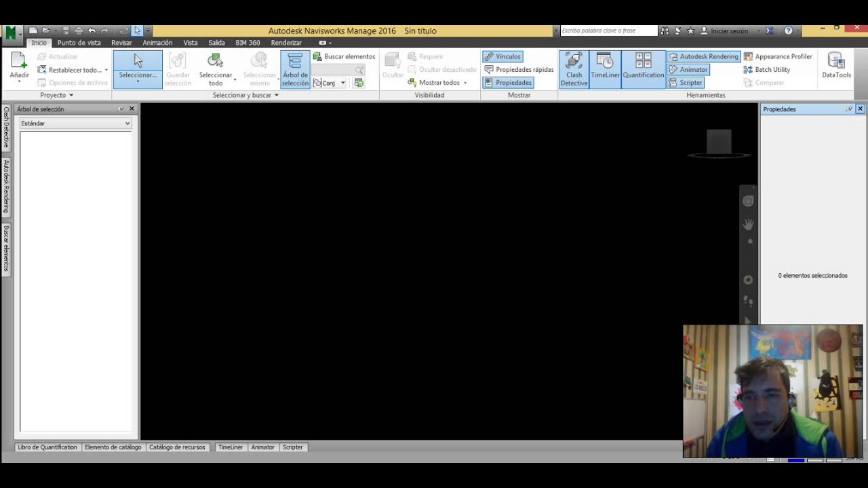Click the favorites star icon
The image size is (868, 488).
click(x=690, y=30)
